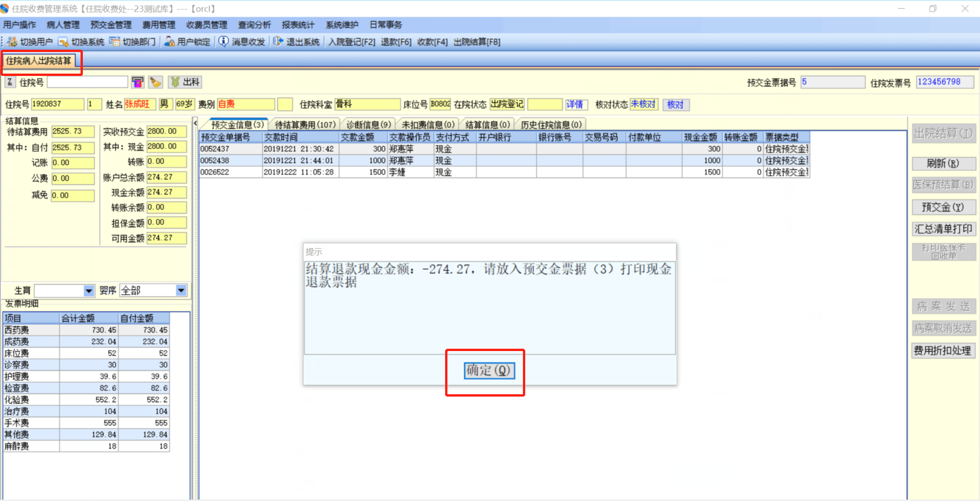980x501 pixels.
Task: Click the 详情 link
Action: click(x=575, y=105)
